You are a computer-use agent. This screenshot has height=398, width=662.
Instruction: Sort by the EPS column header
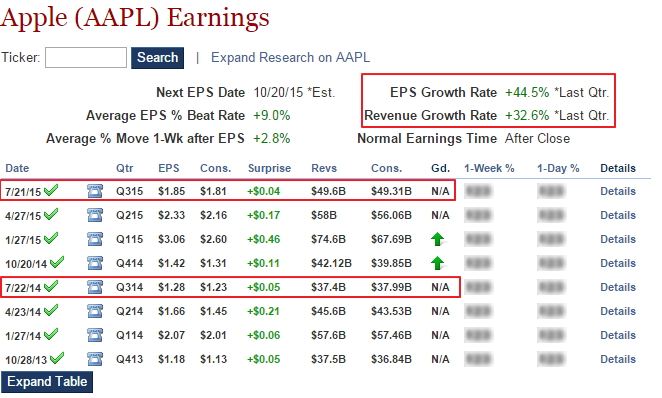(168, 168)
